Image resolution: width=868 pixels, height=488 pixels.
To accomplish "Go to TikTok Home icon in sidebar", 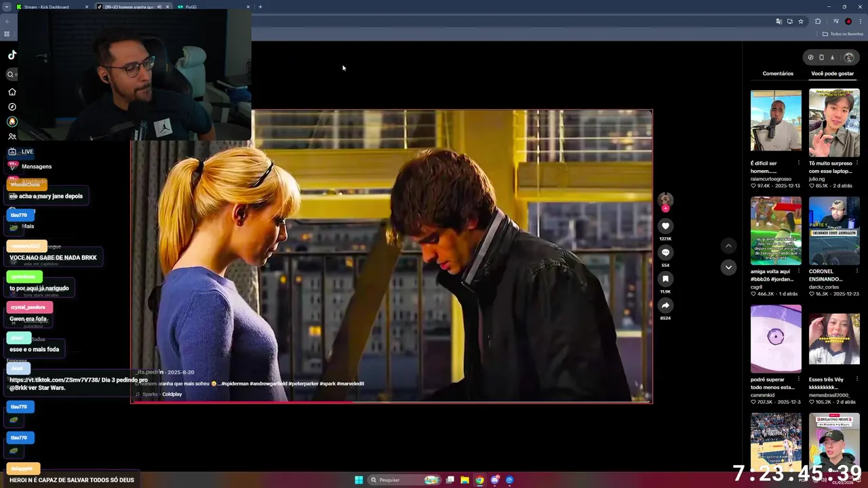I will coord(12,91).
